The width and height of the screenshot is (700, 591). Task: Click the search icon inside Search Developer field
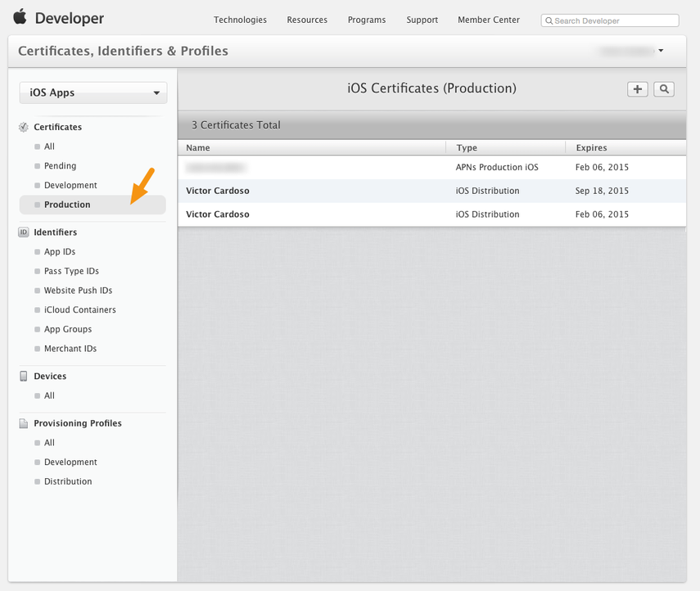click(x=549, y=20)
